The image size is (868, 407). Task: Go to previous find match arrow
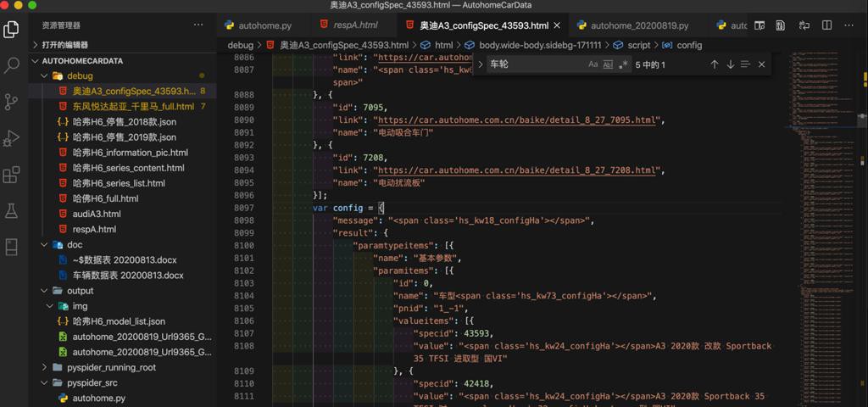(x=714, y=64)
